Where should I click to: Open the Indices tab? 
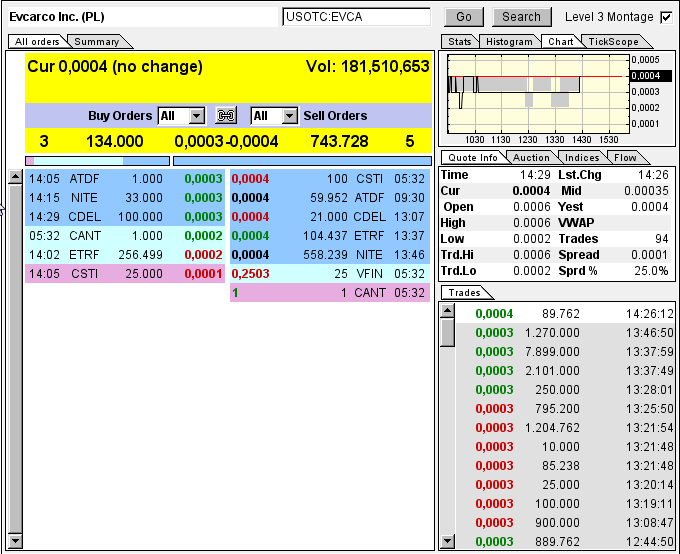pyautogui.click(x=582, y=157)
